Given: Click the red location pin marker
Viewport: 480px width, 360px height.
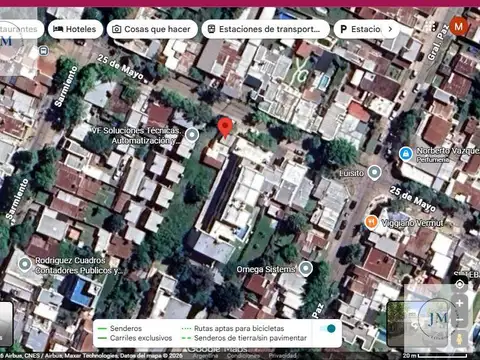Looking at the screenshot, I should tap(225, 128).
